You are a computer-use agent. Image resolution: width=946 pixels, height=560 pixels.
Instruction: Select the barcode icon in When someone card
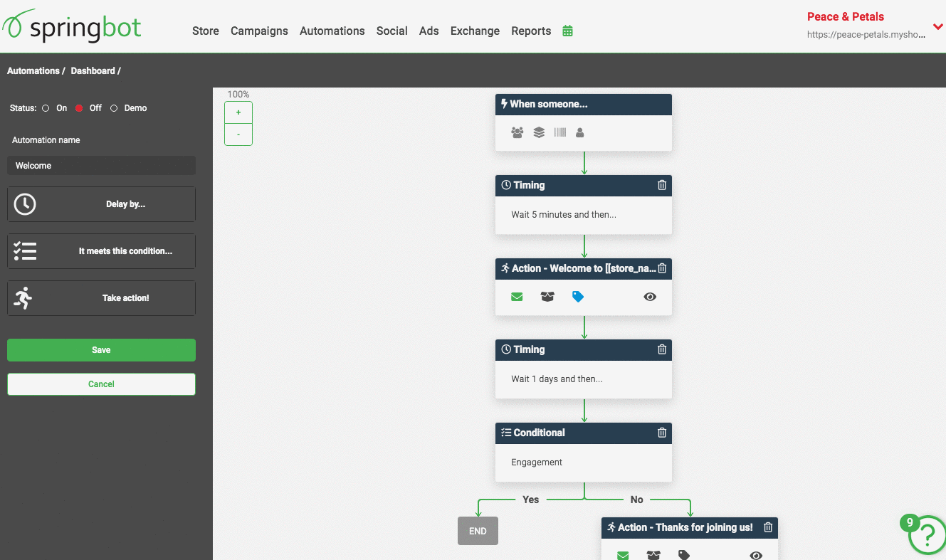[560, 132]
